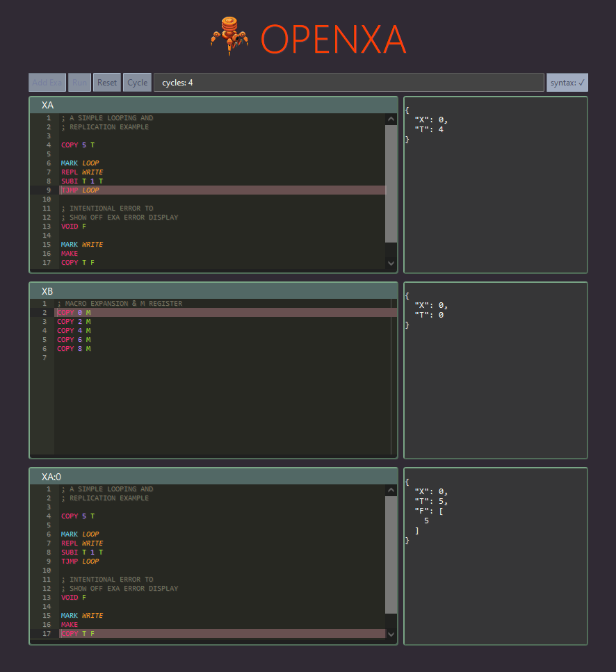This screenshot has width=616, height=672.
Task: Click the XA editor scroll-down arrow
Action: click(391, 263)
